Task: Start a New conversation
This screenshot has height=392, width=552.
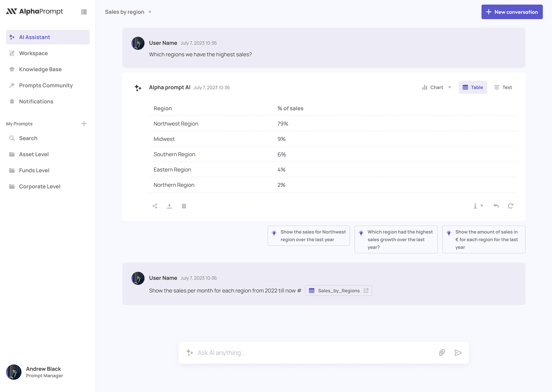Action: click(512, 12)
